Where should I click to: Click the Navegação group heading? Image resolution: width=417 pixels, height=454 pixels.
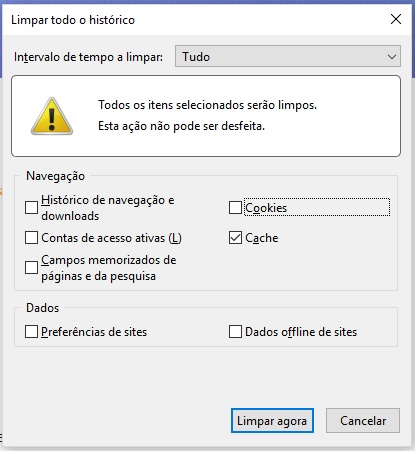(x=55, y=176)
